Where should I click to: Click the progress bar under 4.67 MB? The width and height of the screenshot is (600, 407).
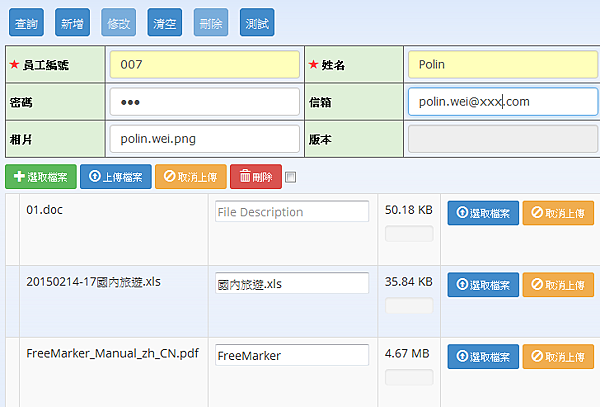[x=409, y=378]
